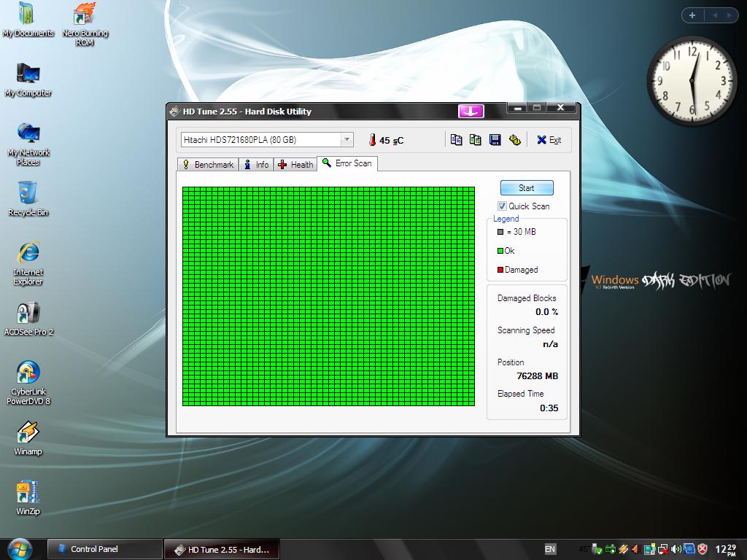Click the pink download arrow in title bar
The width and height of the screenshot is (747, 560).
pos(471,111)
